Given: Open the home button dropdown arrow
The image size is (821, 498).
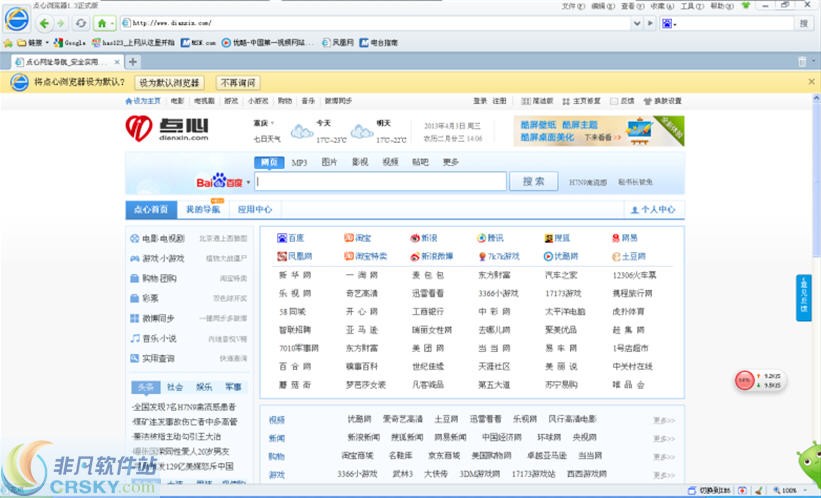Looking at the screenshot, I should 112,23.
